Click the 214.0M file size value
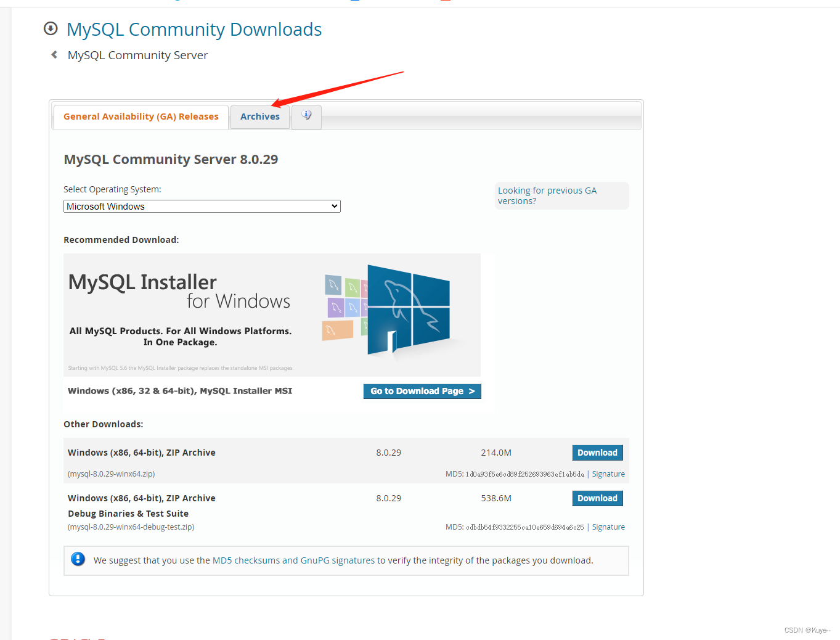Screen dimensions: 840x640 tap(496, 453)
